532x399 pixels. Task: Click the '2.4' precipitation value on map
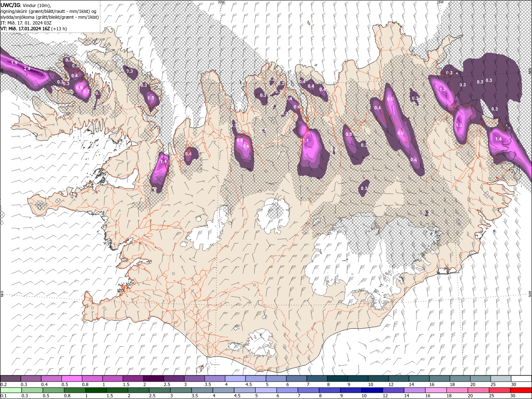[27, 69]
